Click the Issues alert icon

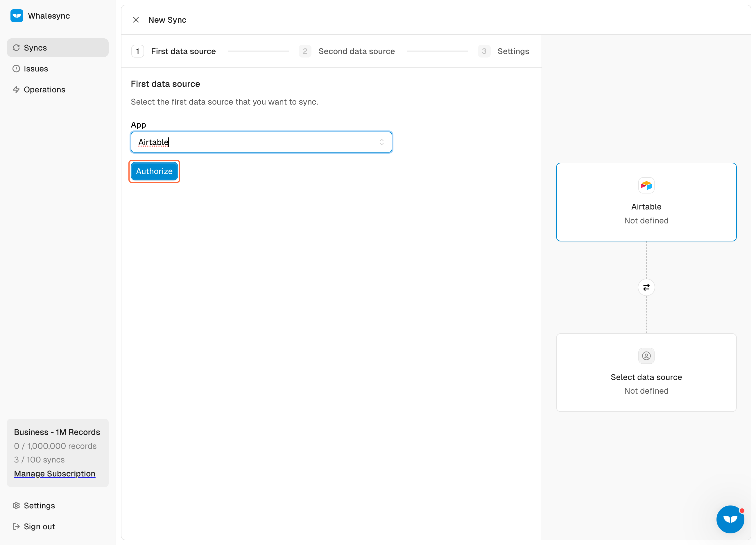coord(16,69)
